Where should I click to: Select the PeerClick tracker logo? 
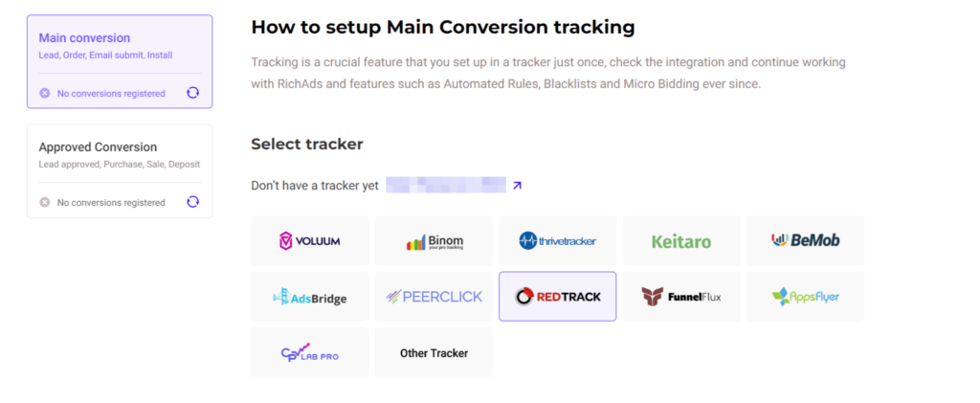click(434, 296)
